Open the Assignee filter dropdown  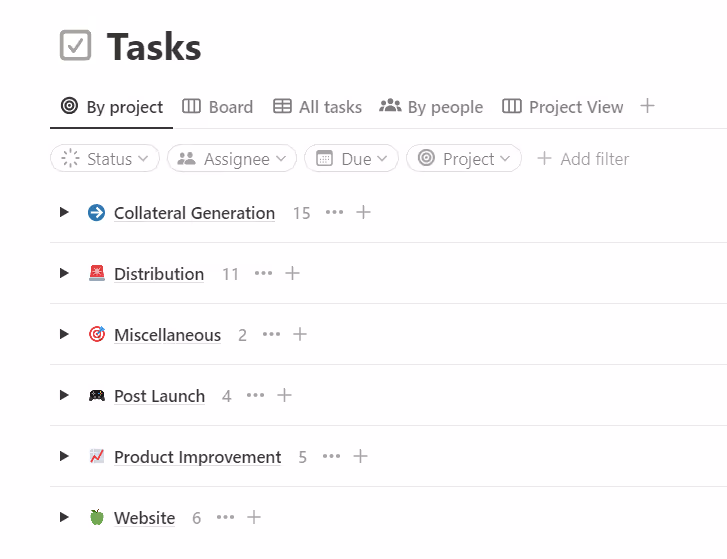point(232,159)
